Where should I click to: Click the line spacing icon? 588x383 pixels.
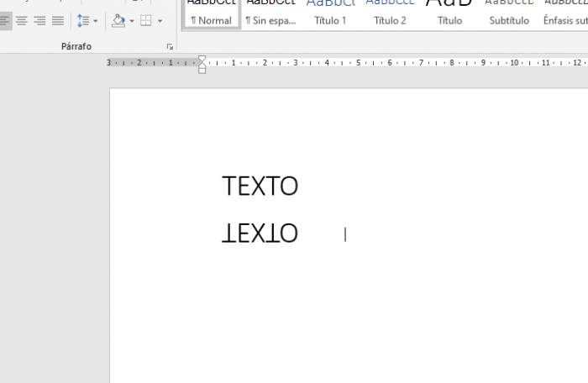[x=83, y=21]
